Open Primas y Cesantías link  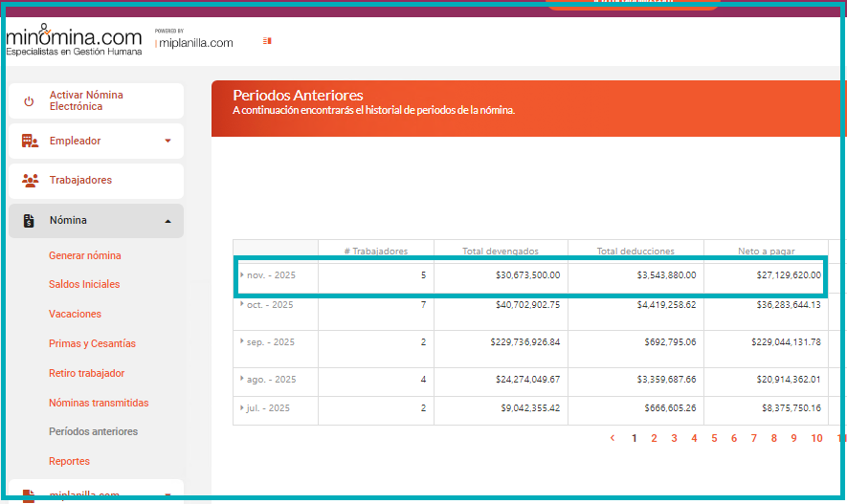point(92,343)
